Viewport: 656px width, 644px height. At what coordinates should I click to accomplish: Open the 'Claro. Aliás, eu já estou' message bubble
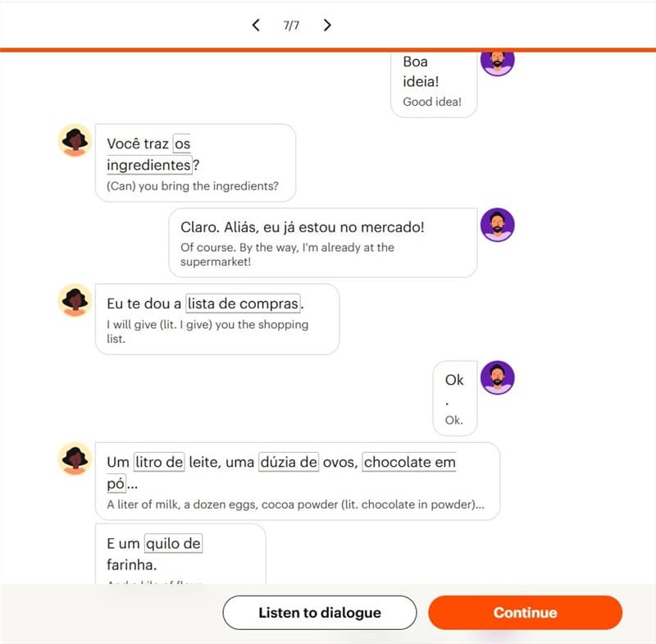(x=323, y=243)
